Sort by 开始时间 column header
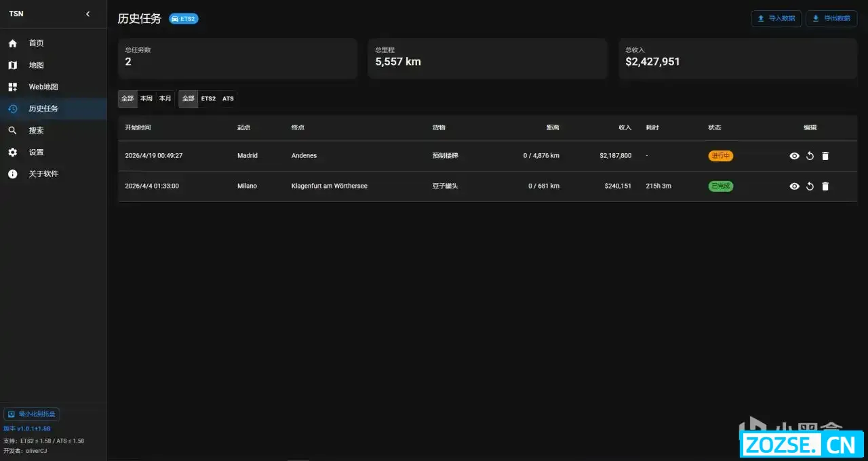 [138, 127]
